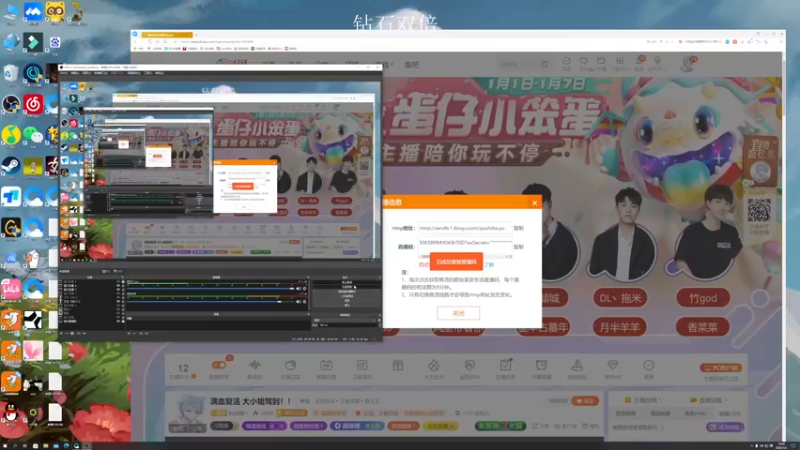
Task: Open the user avatar in Douyu header
Action: (688, 64)
